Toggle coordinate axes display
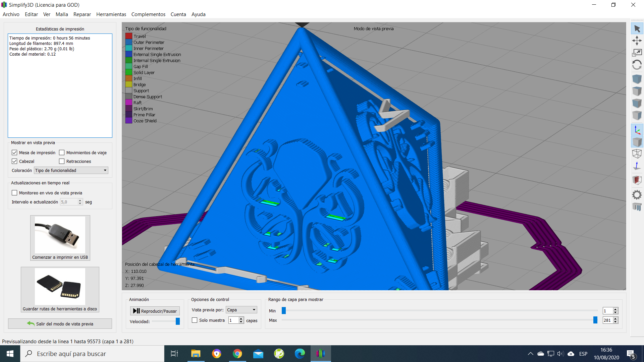 (637, 130)
